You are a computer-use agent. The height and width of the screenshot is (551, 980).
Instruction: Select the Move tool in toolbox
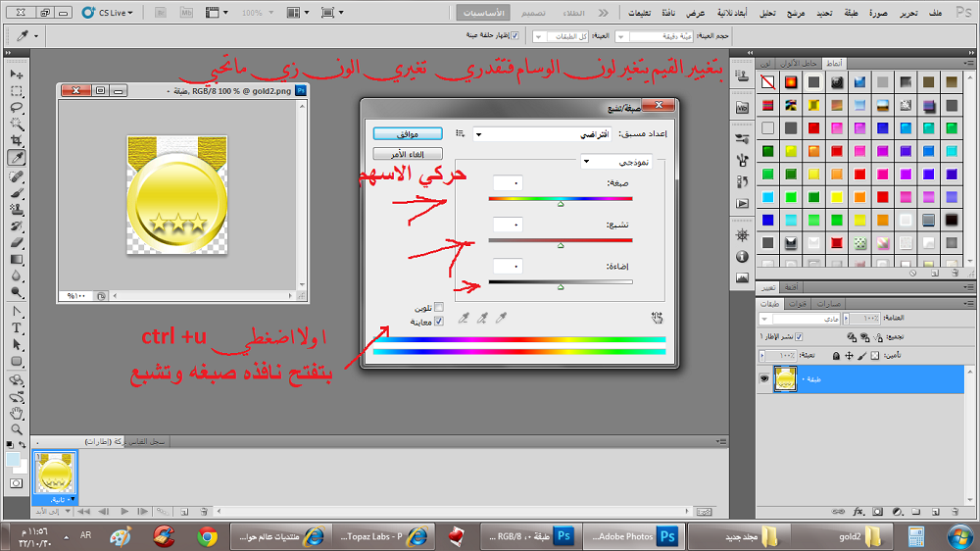pyautogui.click(x=17, y=75)
